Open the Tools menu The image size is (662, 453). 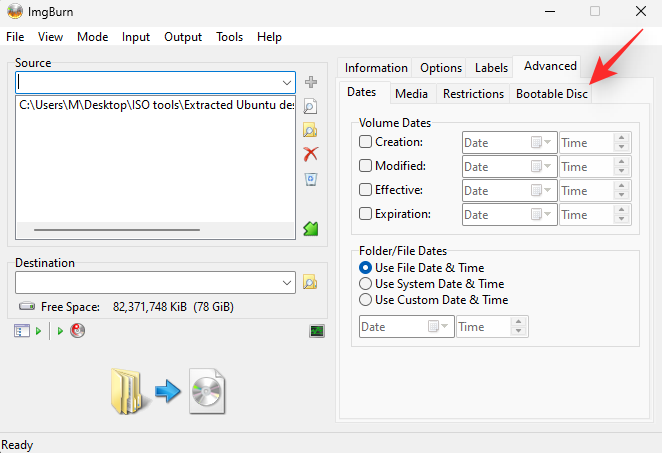(x=230, y=37)
